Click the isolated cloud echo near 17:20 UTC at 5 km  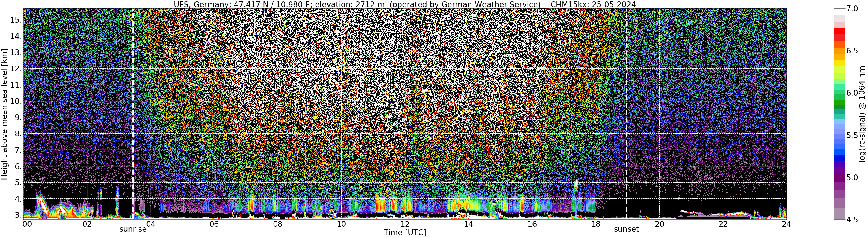[x=576, y=185]
